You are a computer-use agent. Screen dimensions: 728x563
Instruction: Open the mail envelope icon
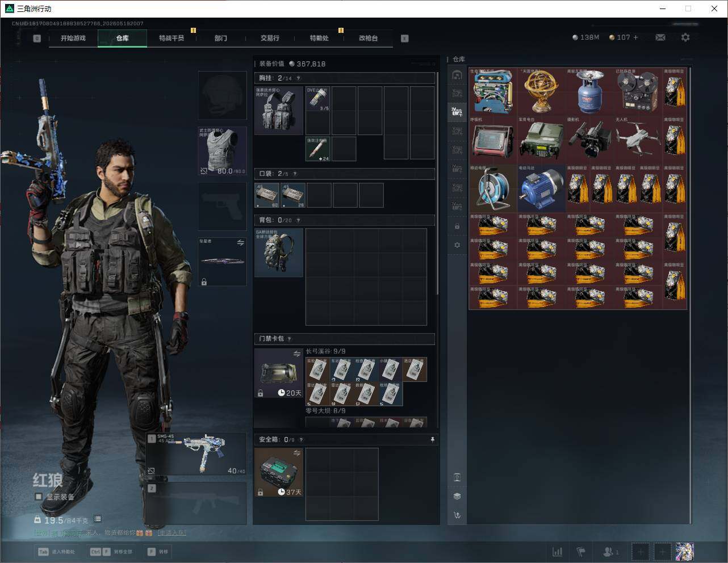pyautogui.click(x=660, y=37)
